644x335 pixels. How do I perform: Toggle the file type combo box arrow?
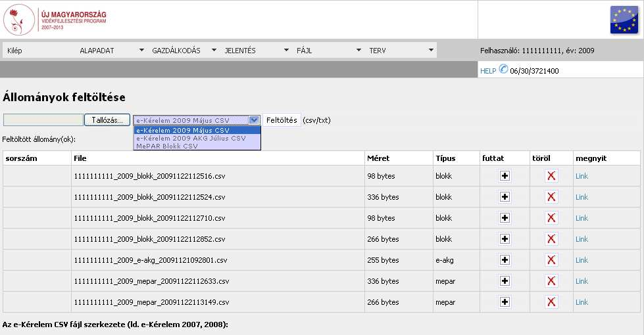tap(254, 120)
